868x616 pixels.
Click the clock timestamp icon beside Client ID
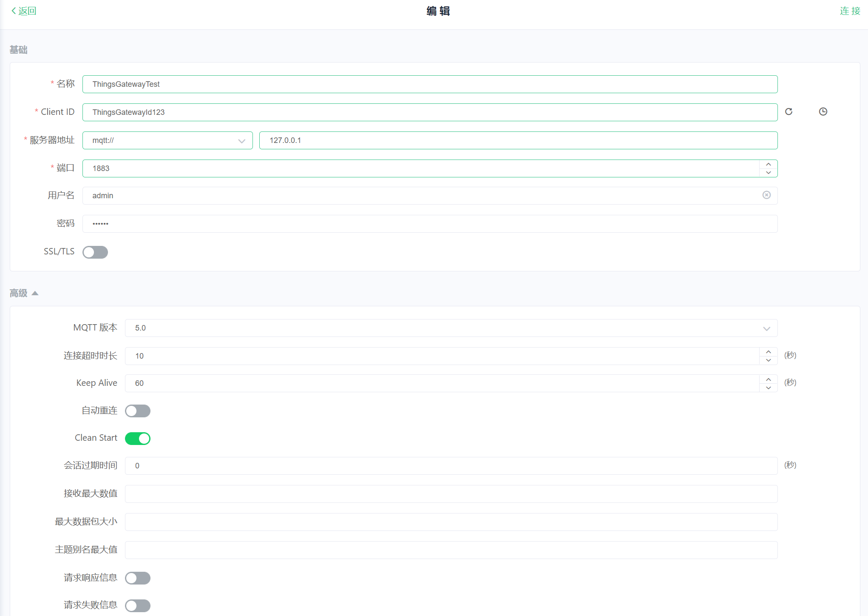tap(823, 111)
